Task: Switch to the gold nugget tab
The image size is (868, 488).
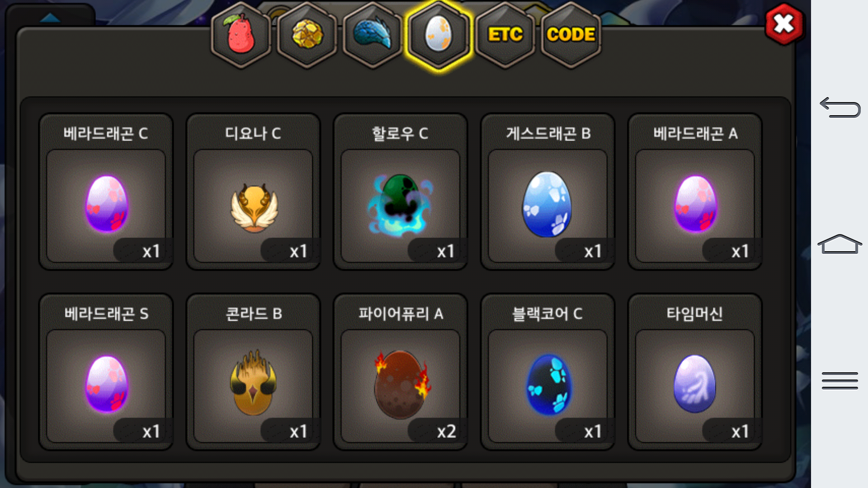Action: (x=307, y=35)
